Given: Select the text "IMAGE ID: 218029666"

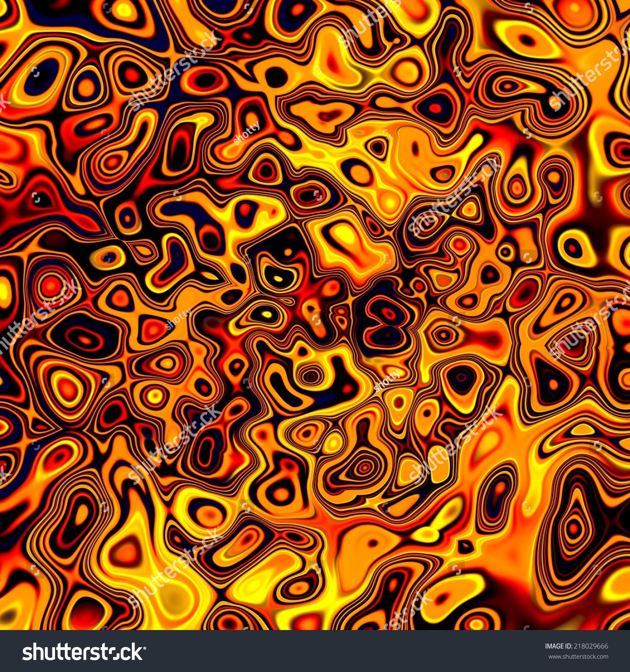Looking at the screenshot, I should tap(576, 646).
